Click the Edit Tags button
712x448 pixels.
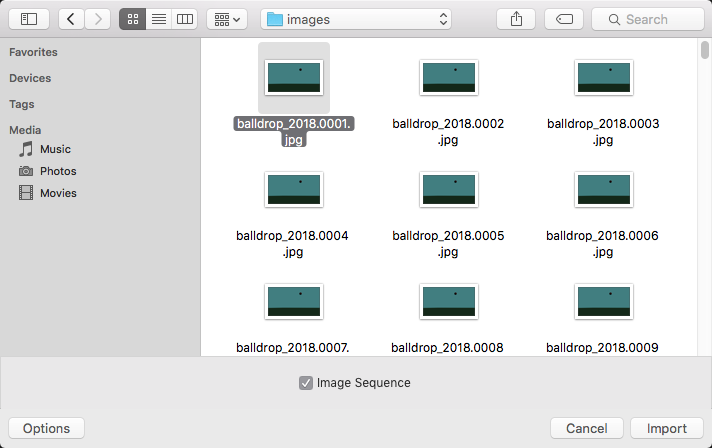(564, 19)
